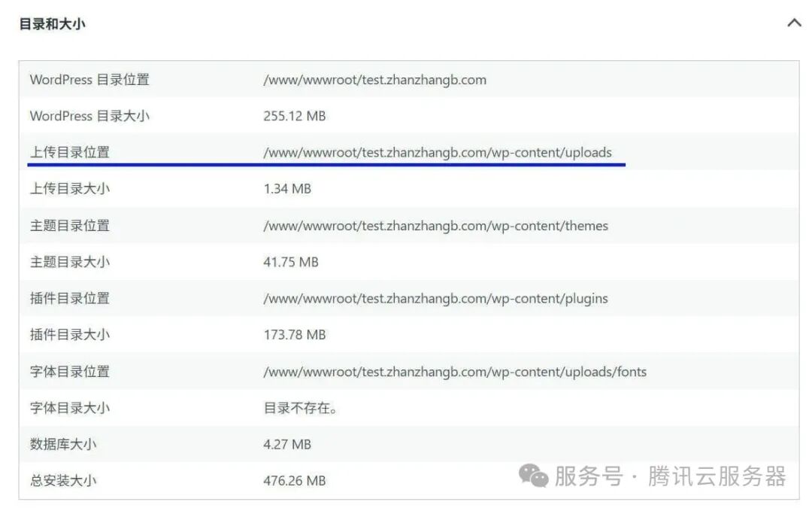Select the path /www/wwwroot/test.zhanzhangb.com
This screenshot has height=508, width=812.
coord(375,80)
